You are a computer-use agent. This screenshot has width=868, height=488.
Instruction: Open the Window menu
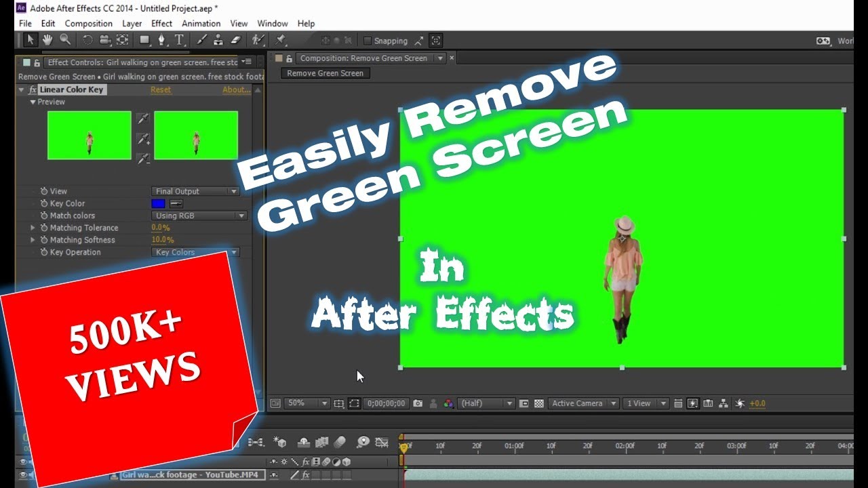(x=272, y=23)
